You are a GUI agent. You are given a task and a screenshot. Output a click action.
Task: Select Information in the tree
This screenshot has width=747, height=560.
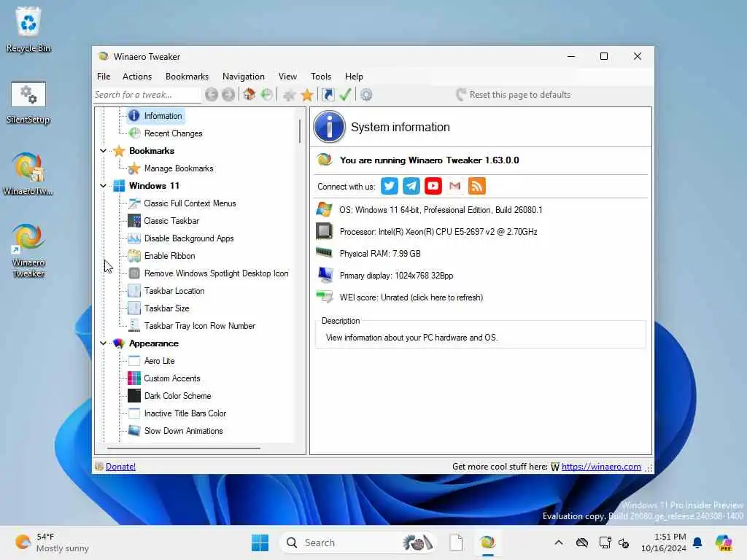coord(163,116)
